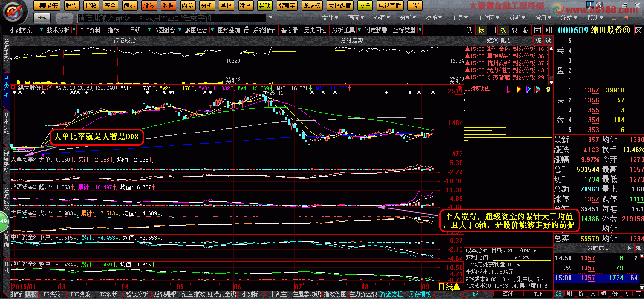Screen dimensions: 644x299
Task: Expand the 分析工具 dropdown
Action: tap(358, 30)
